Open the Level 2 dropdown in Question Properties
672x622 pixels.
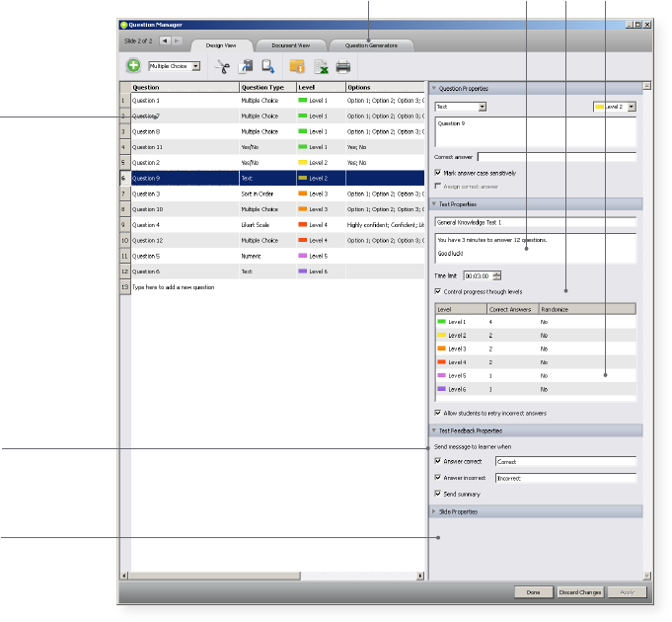pos(632,107)
